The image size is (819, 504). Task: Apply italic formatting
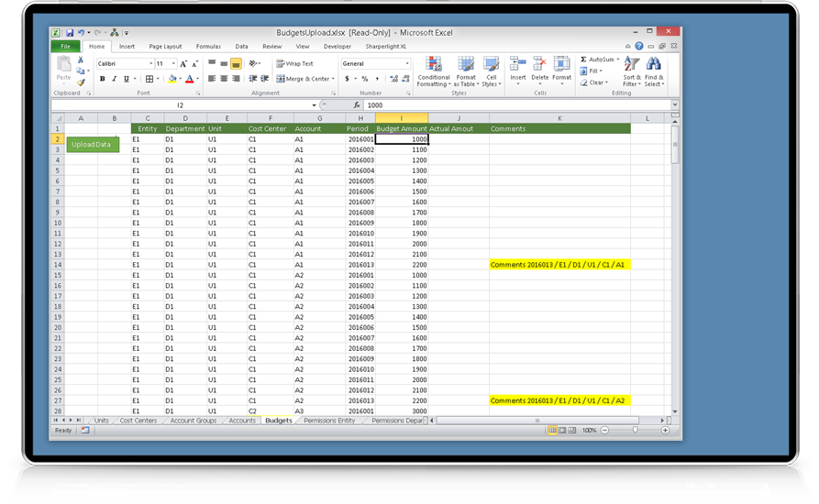(114, 79)
